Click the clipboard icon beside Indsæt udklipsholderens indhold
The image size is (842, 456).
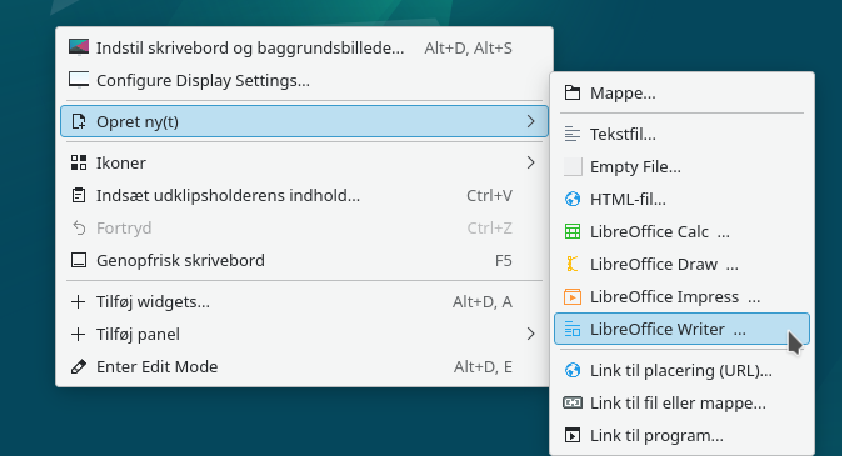pyautogui.click(x=78, y=195)
